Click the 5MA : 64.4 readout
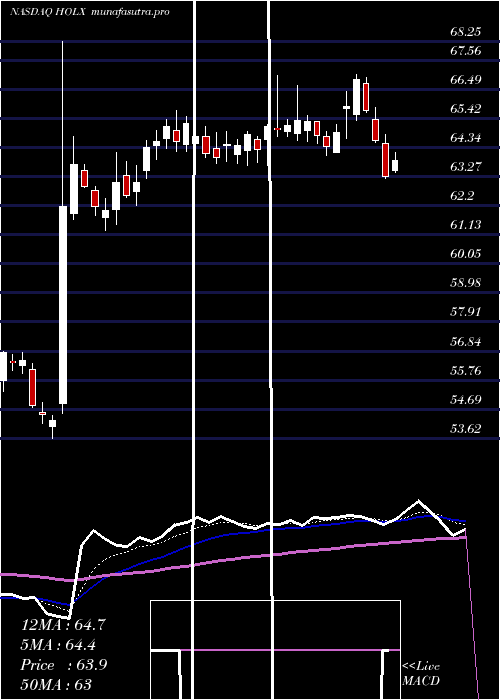The width and height of the screenshot is (500, 700). [58, 645]
